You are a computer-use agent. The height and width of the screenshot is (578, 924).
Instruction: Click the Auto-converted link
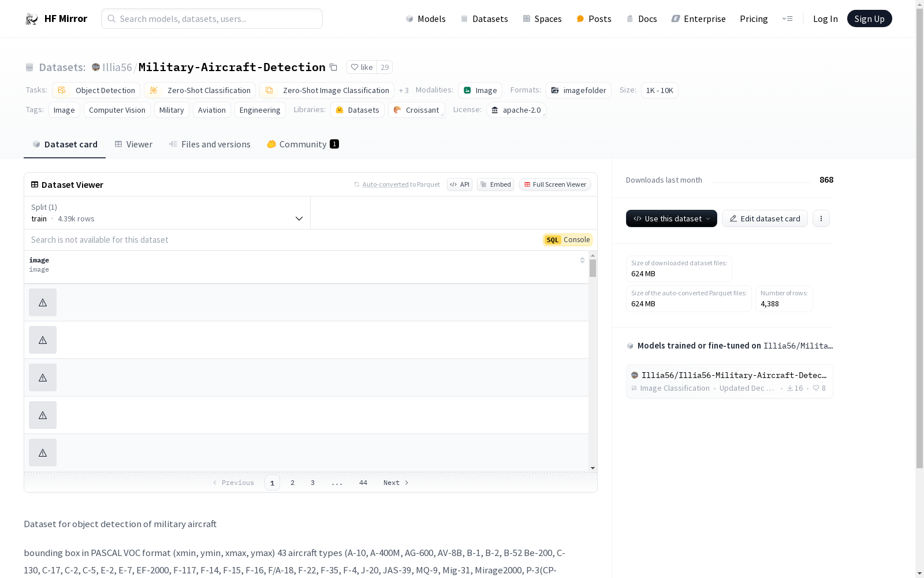[x=385, y=184]
